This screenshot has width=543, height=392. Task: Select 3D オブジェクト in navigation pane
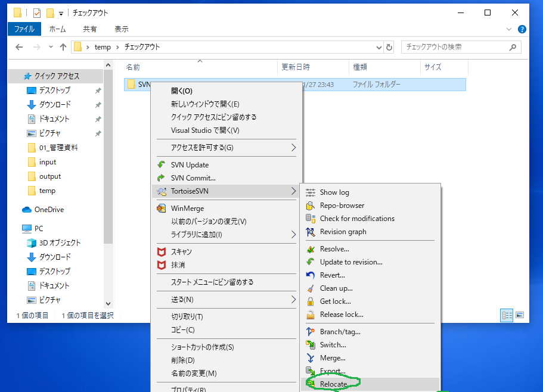[60, 243]
